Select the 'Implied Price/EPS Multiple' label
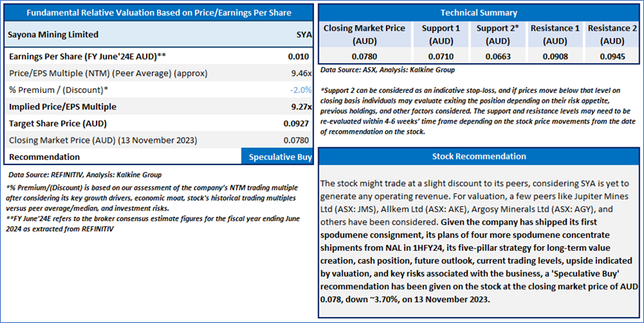The width and height of the screenshot is (644, 323). tap(62, 107)
